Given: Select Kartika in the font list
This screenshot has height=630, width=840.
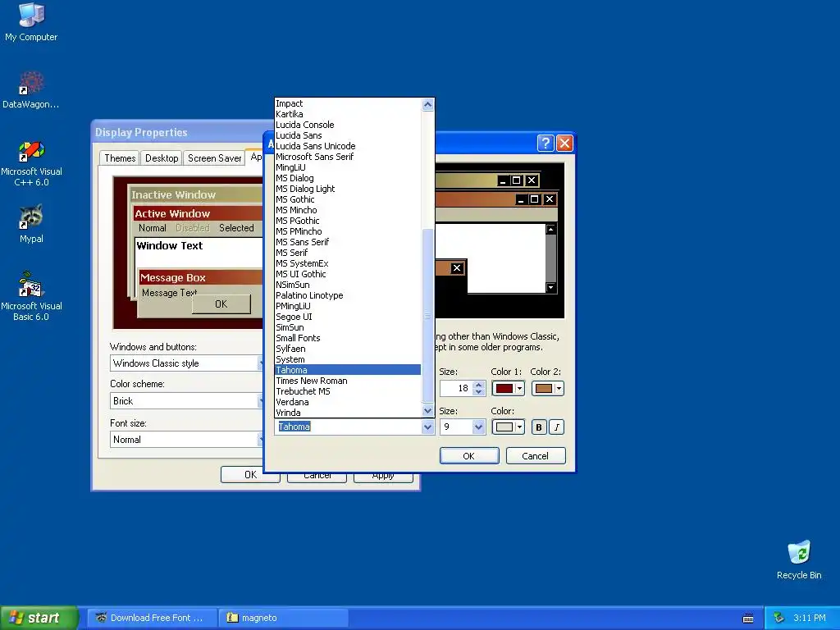Looking at the screenshot, I should coord(348,114).
